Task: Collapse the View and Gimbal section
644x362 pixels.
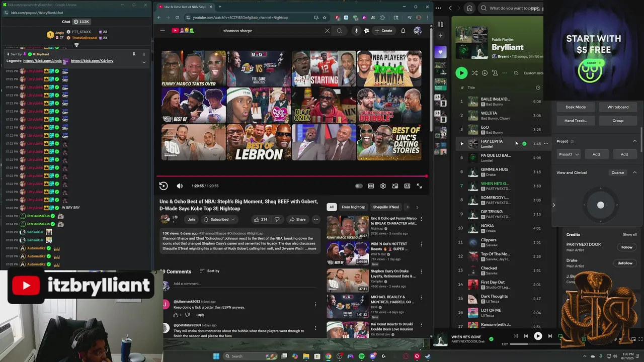Action: coord(634,172)
